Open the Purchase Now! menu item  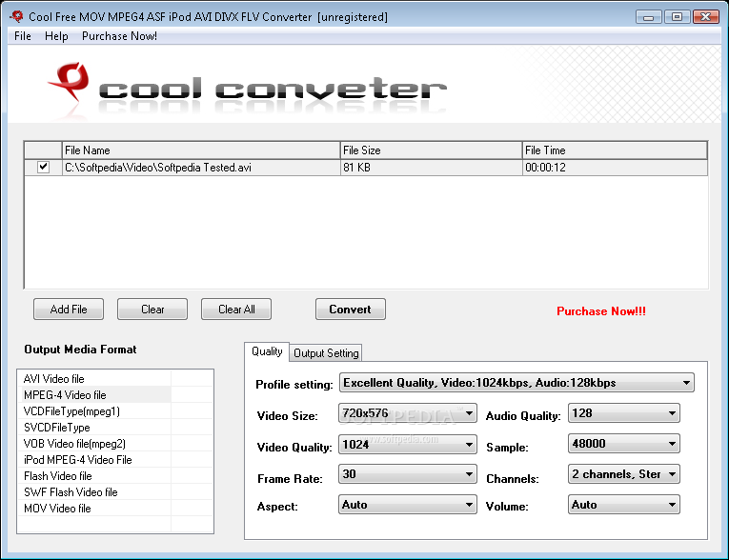pyautogui.click(x=119, y=36)
